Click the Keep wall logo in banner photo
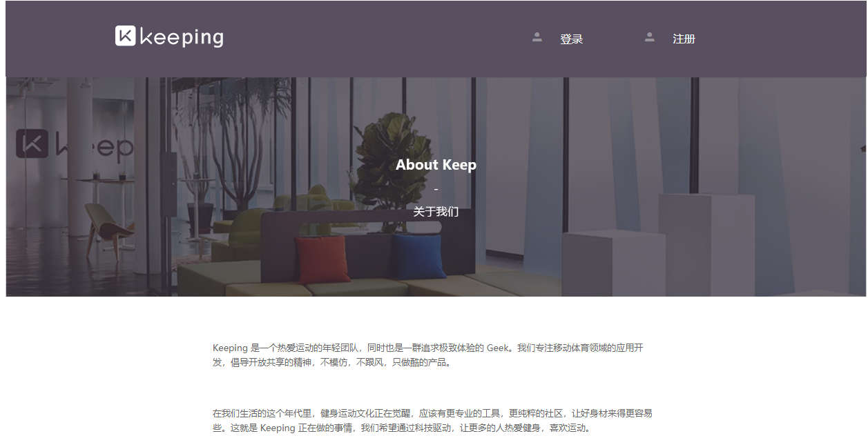The width and height of the screenshot is (868, 447). pos(75,145)
